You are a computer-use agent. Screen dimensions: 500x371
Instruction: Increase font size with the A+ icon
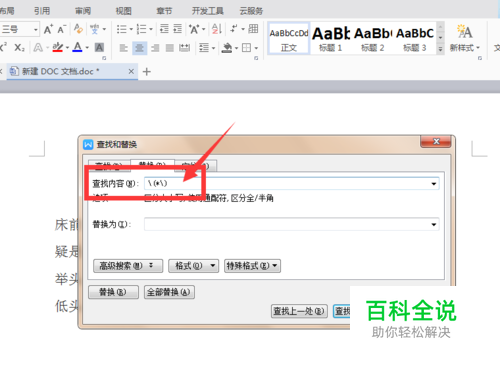pos(48,29)
